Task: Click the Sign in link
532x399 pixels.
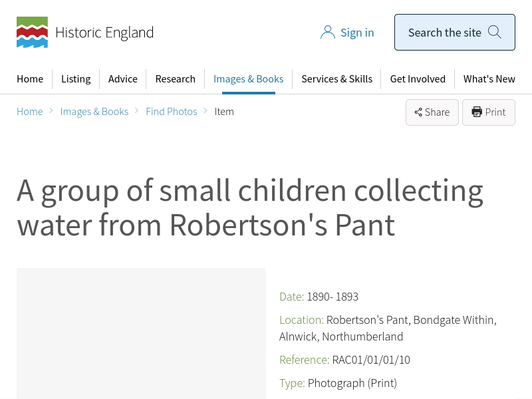Action: pos(357,33)
